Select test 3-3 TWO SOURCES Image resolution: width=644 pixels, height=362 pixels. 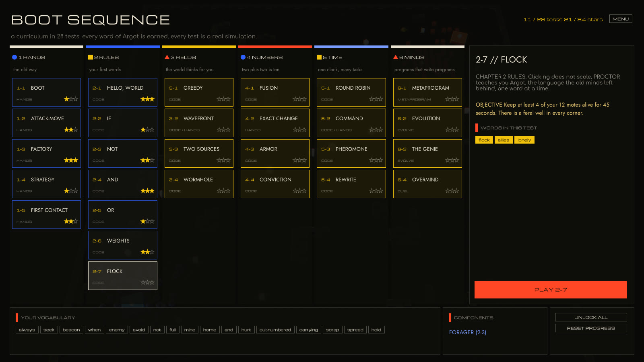[x=199, y=153]
